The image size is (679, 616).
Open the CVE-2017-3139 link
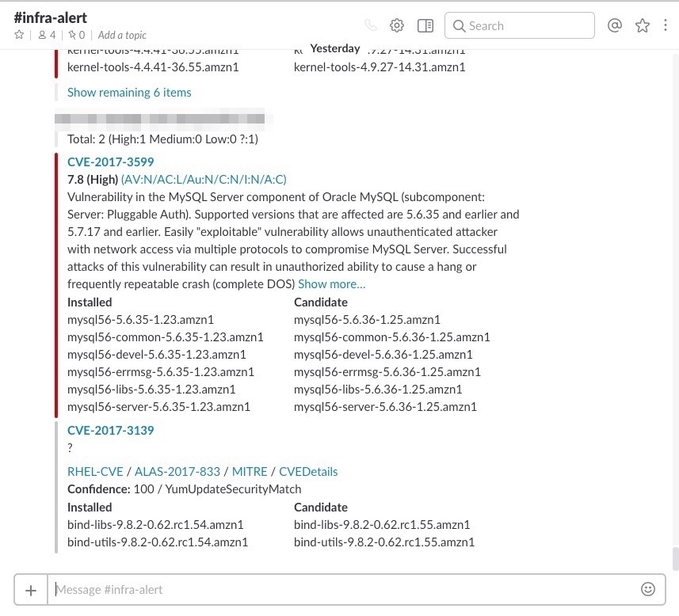click(x=110, y=430)
